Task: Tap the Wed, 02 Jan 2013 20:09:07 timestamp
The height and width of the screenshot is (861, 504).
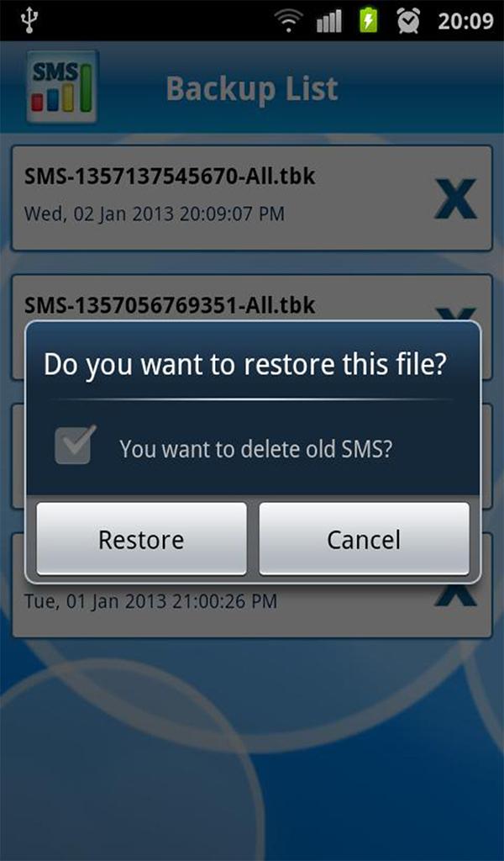Action: pyautogui.click(x=154, y=214)
